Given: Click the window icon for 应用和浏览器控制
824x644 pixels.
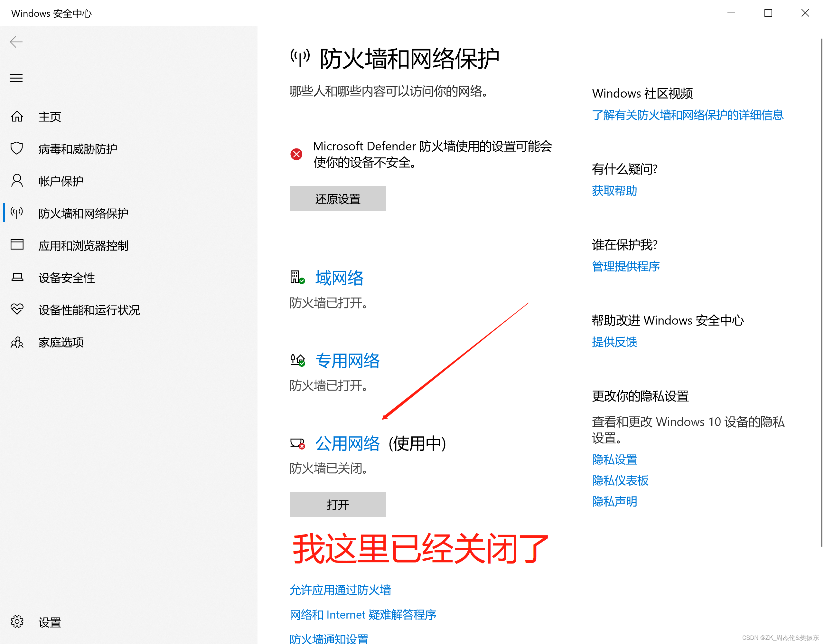Looking at the screenshot, I should click(17, 245).
